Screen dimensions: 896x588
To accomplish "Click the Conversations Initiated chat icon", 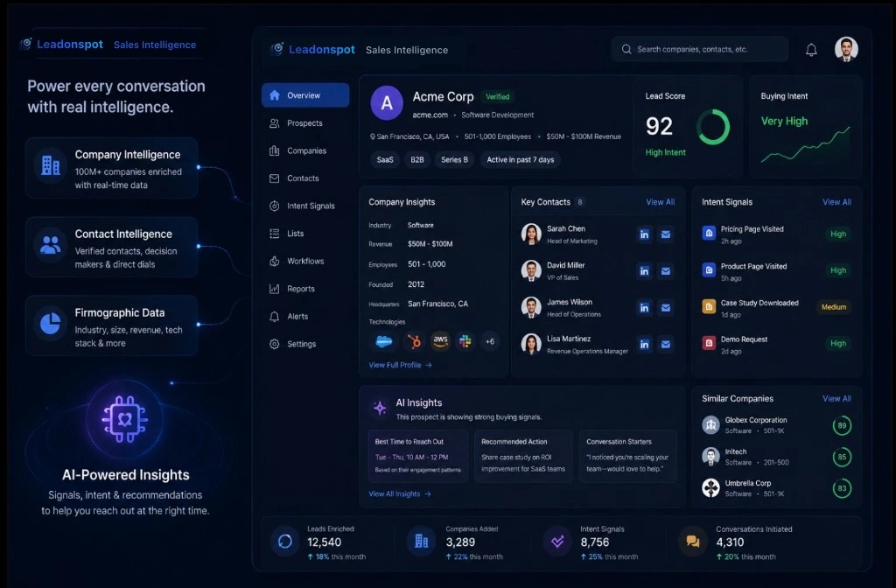I will (x=693, y=541).
